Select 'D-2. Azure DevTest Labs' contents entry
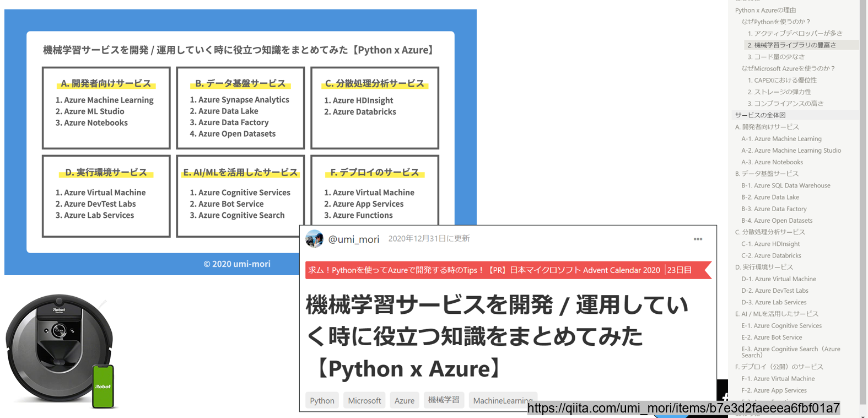868x418 pixels. tap(775, 291)
